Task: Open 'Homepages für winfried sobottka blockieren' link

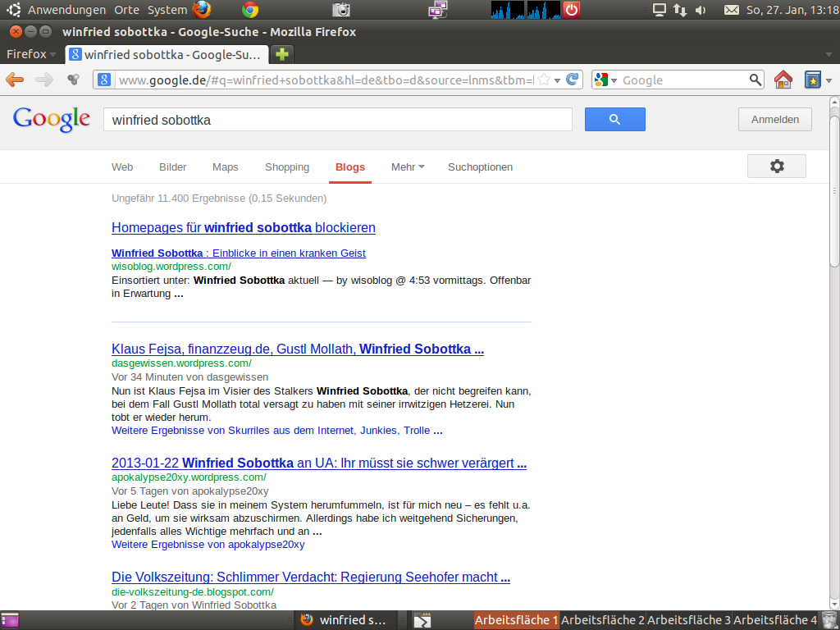Action: [243, 228]
